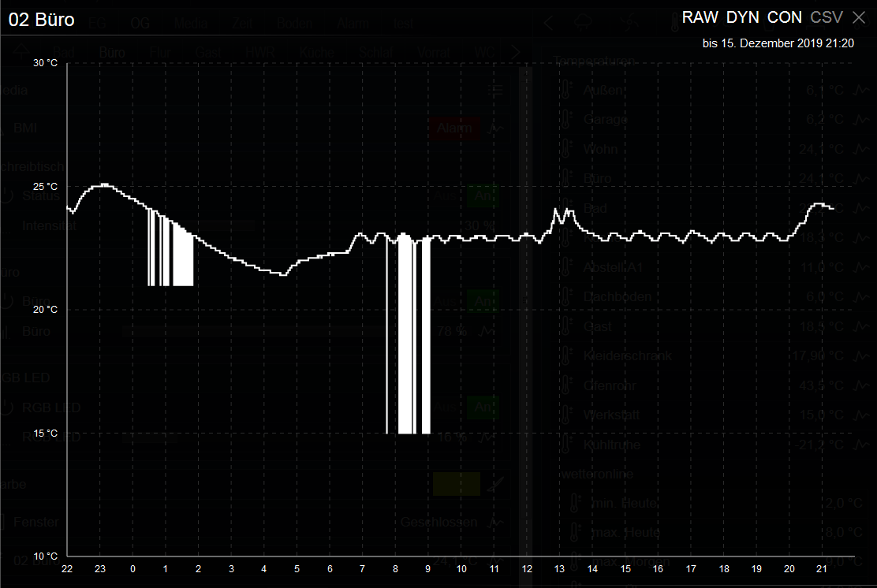This screenshot has height=588, width=877.
Task: Click the yellow Farbe color swatch
Action: coord(456,484)
